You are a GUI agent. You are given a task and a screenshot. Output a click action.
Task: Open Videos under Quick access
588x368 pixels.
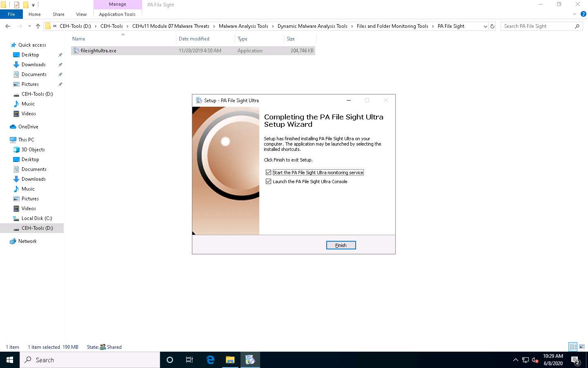point(29,114)
